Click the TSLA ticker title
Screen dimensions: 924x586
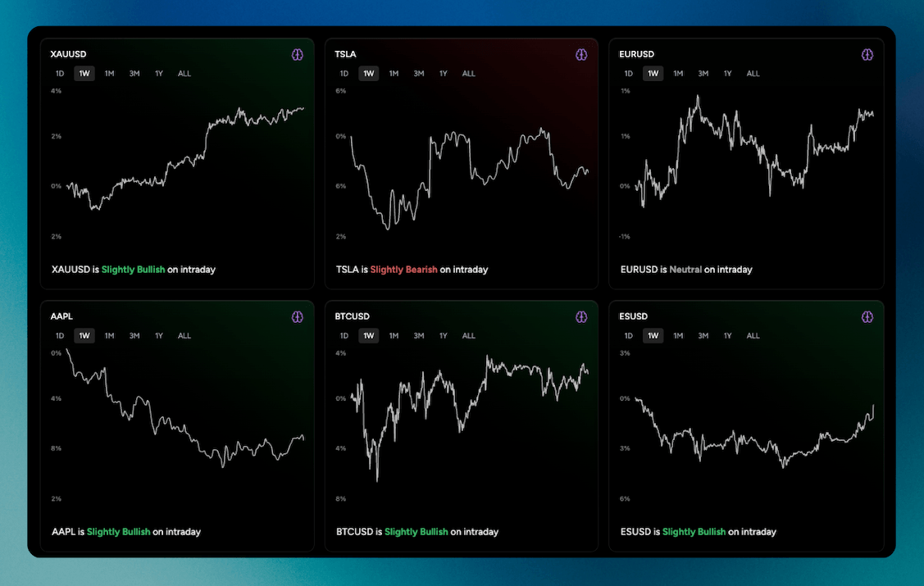tap(345, 54)
